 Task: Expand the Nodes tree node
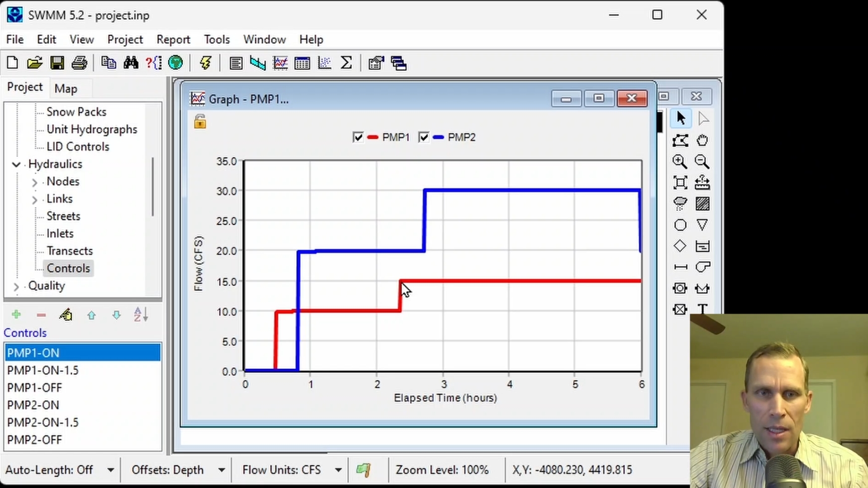click(35, 182)
